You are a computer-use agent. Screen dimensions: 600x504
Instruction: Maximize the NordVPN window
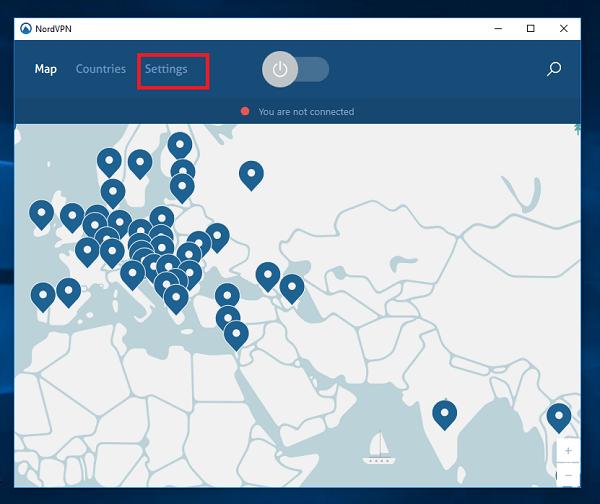(531, 29)
